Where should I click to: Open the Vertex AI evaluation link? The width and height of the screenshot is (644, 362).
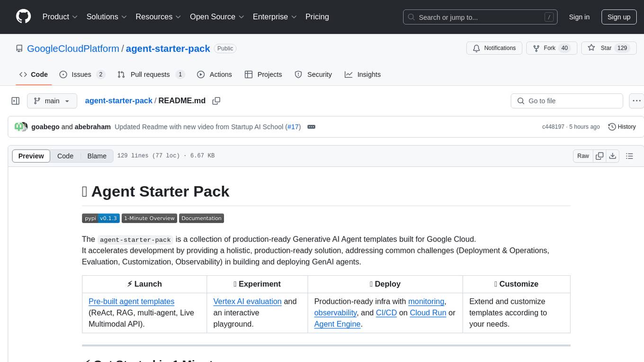pyautogui.click(x=248, y=301)
